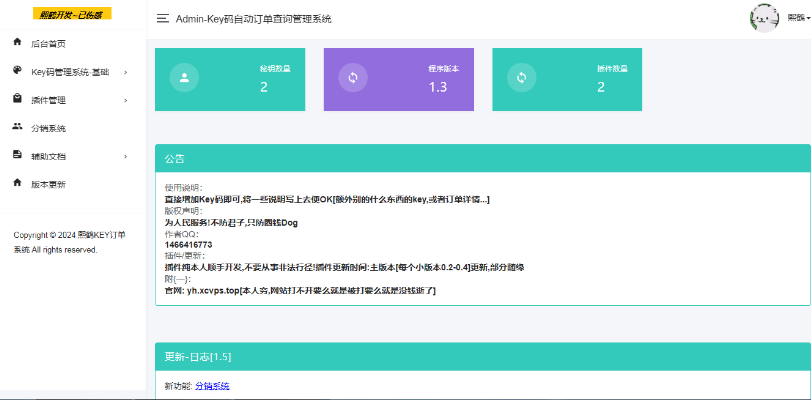
Task: Click the yellow logo banner at top-left
Action: click(x=72, y=13)
